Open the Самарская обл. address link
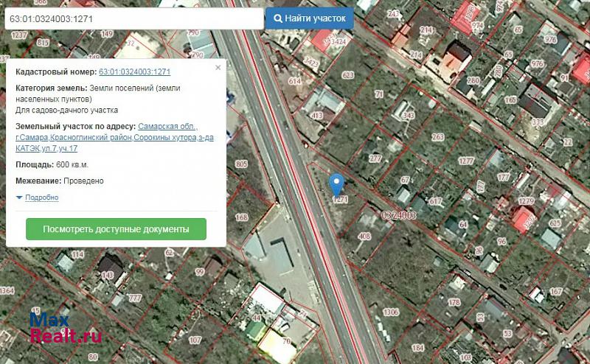Viewport: 590px width, 364px height. click(167, 127)
